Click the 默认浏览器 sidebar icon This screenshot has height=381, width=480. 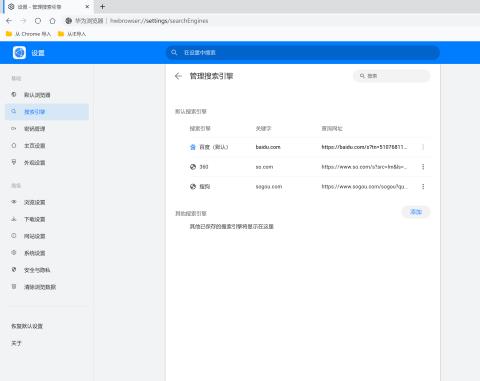click(14, 95)
